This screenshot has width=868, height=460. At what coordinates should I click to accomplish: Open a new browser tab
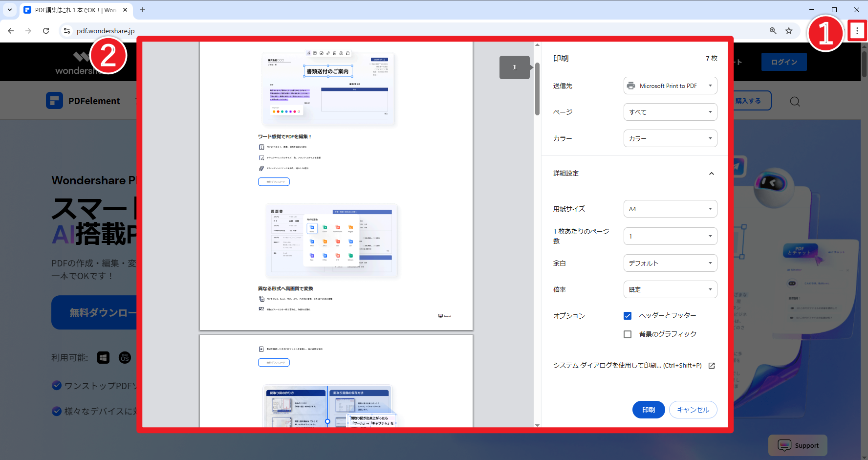[x=143, y=10]
